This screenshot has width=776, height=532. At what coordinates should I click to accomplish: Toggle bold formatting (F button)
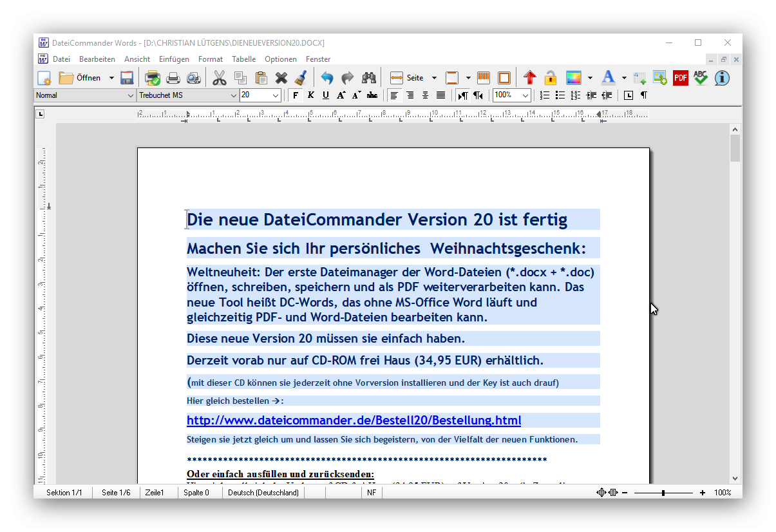[296, 95]
